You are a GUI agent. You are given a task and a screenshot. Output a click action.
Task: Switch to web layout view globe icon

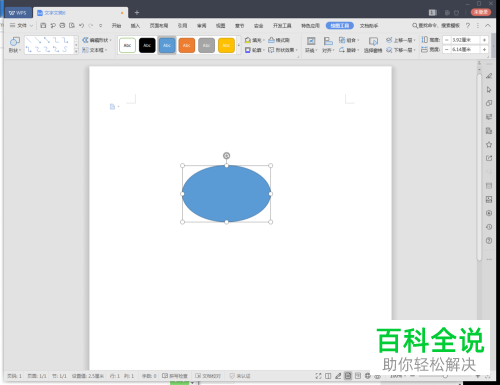click(368, 376)
